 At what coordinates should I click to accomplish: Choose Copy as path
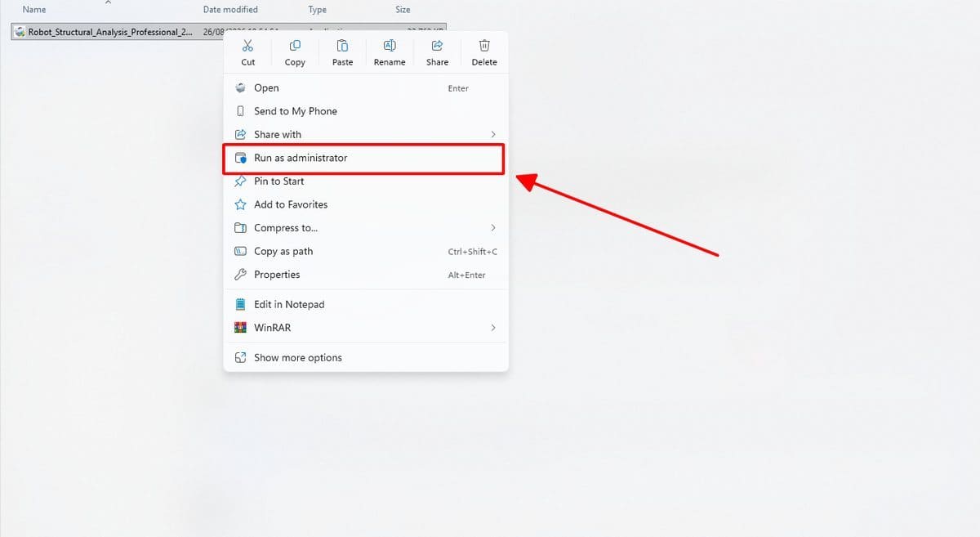[x=366, y=252]
